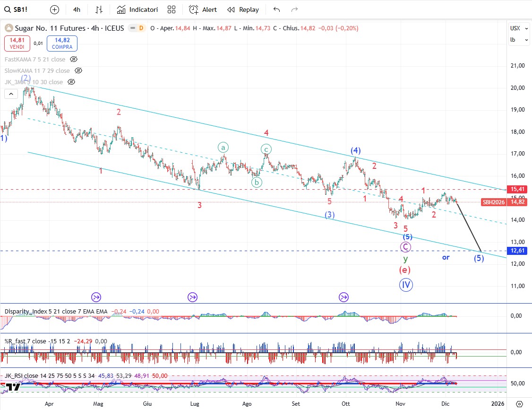Show the hidden JK_3MA indicator
Screen dimensions: 532x410
pyautogui.click(x=71, y=82)
